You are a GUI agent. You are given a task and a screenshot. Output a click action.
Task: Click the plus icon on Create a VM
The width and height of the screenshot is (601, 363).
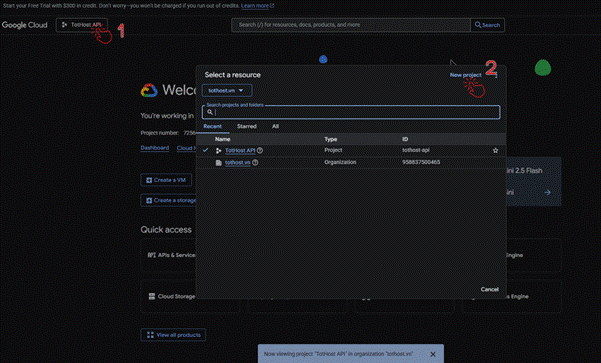coord(149,180)
